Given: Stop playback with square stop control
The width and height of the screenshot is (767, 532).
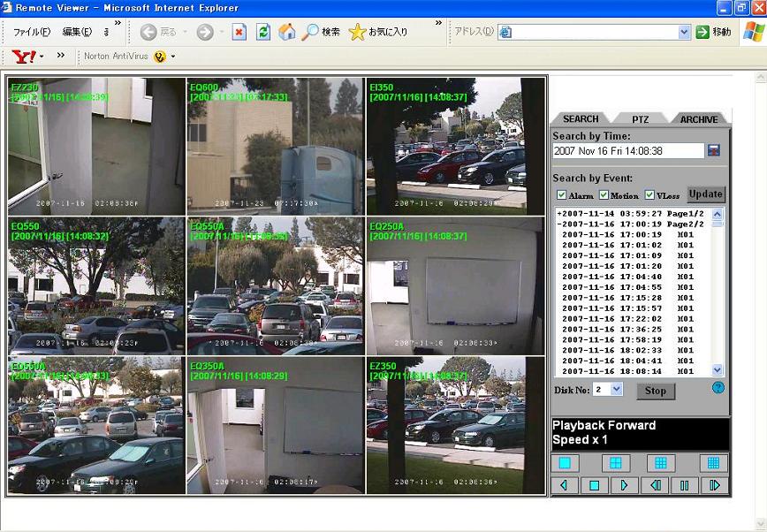Looking at the screenshot, I should (x=595, y=485).
